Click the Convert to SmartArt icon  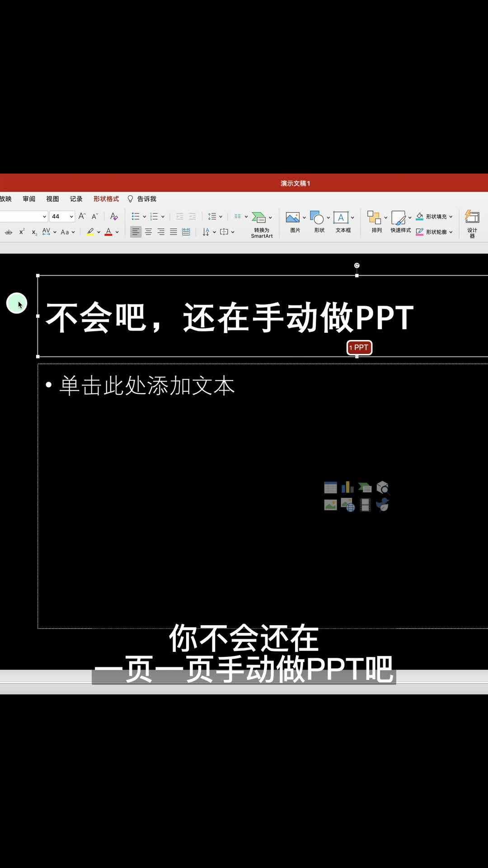259,217
